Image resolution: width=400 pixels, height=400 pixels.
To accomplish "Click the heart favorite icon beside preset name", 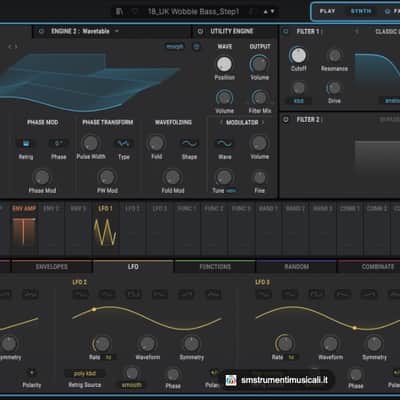I will tap(135, 12).
